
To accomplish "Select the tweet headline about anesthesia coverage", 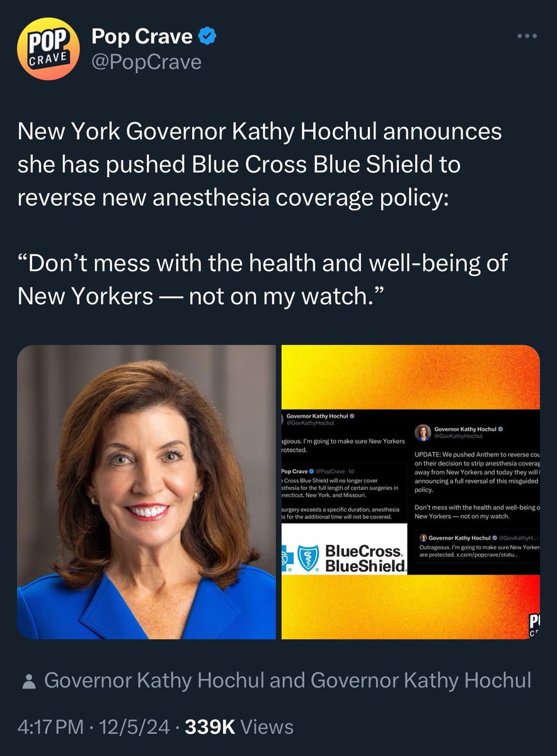I will 260,164.
